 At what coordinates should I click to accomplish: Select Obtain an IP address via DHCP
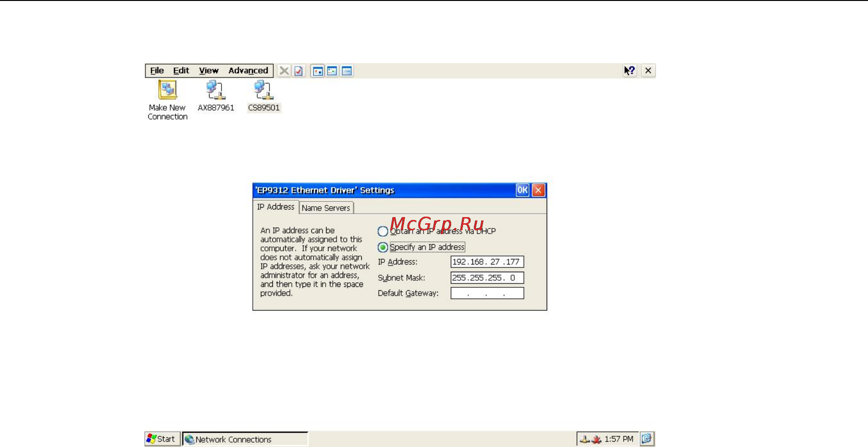pyautogui.click(x=436, y=231)
